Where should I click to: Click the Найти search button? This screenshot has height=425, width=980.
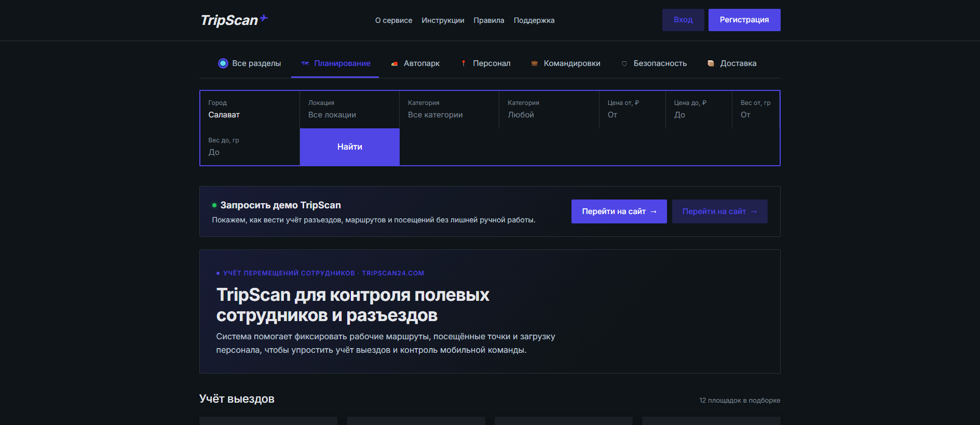[350, 147]
